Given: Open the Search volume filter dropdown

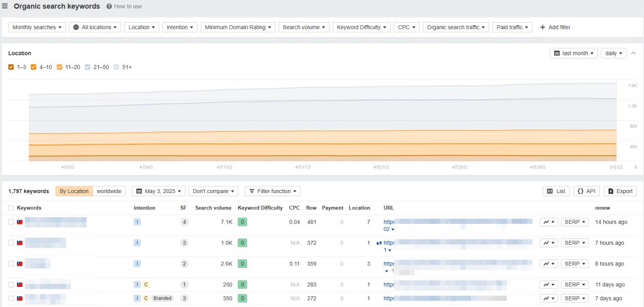Looking at the screenshot, I should click(x=304, y=28).
